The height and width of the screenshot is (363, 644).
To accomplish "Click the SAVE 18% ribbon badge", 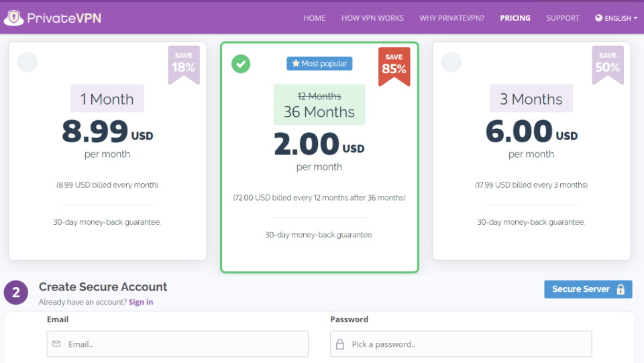I will click(183, 64).
